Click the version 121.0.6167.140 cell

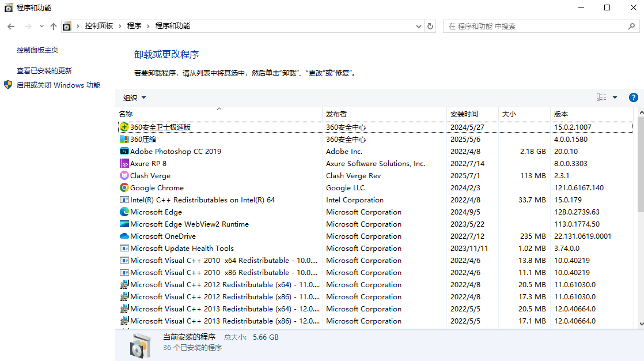point(579,188)
